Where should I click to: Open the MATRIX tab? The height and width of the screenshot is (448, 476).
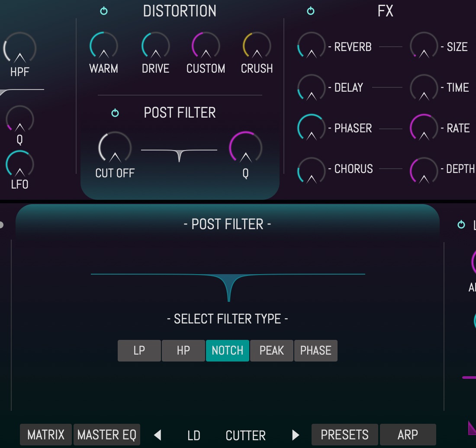pos(46,435)
